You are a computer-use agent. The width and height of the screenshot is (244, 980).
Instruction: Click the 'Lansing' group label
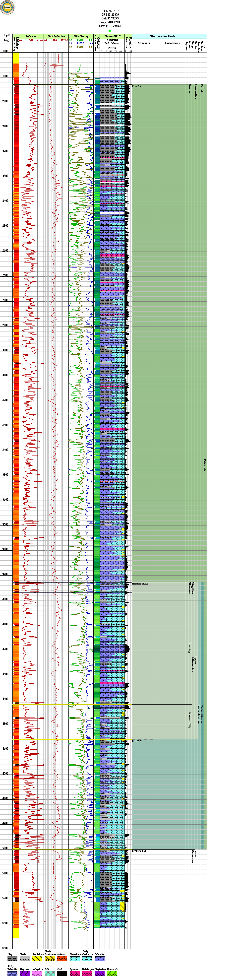point(189,648)
